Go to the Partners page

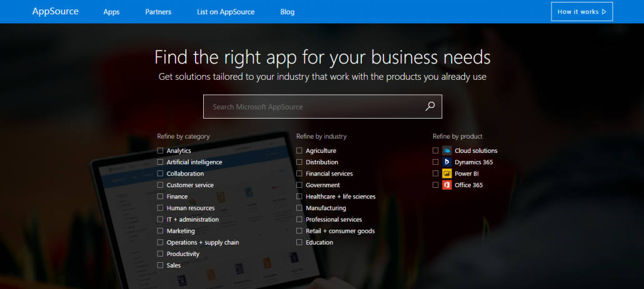point(158,12)
